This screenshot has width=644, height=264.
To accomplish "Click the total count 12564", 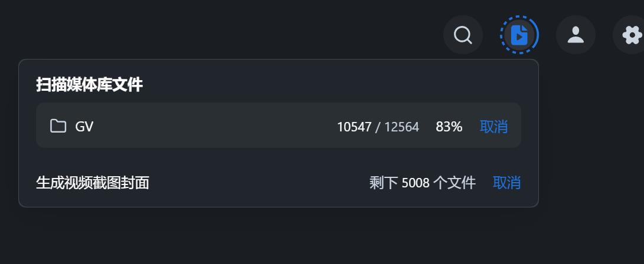I will click(401, 127).
